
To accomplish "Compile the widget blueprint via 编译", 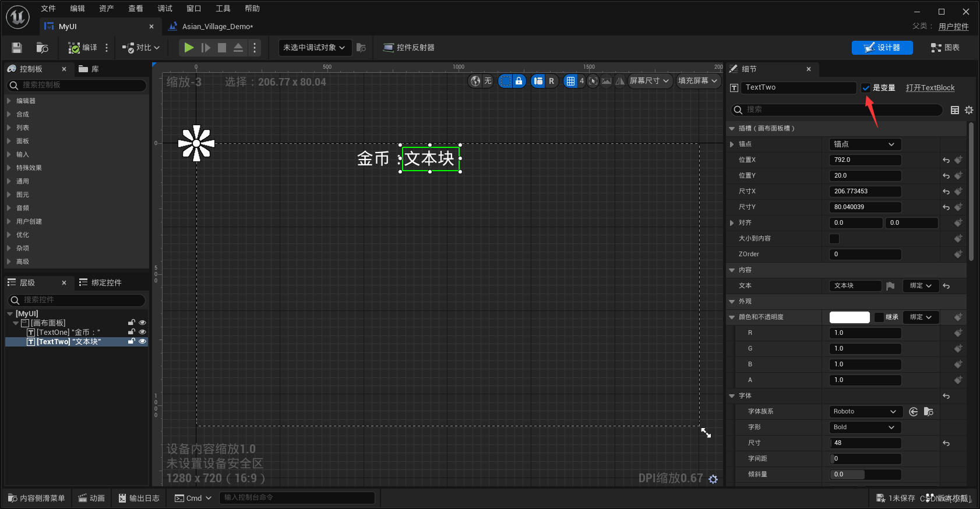I will (83, 48).
